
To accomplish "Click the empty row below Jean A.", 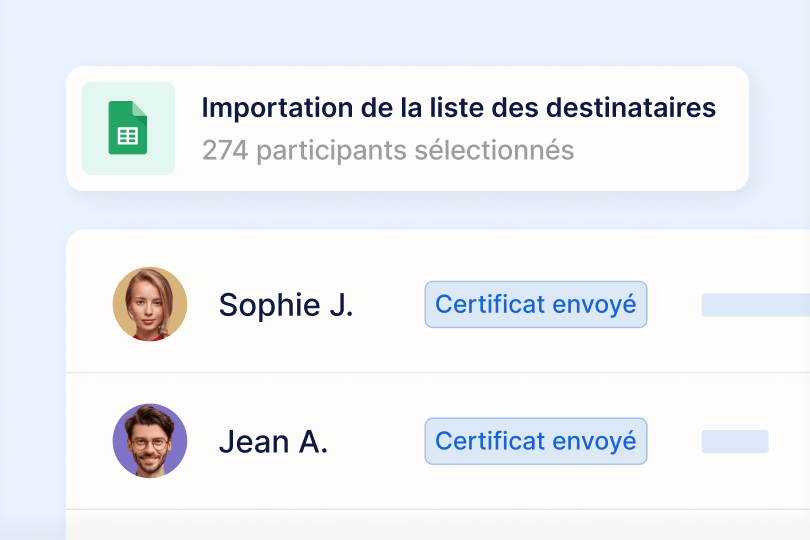I will coord(438,525).
